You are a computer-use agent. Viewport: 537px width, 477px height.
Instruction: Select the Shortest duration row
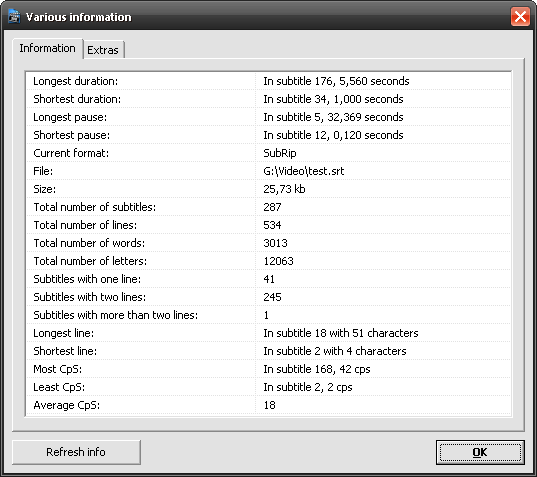(x=268, y=99)
